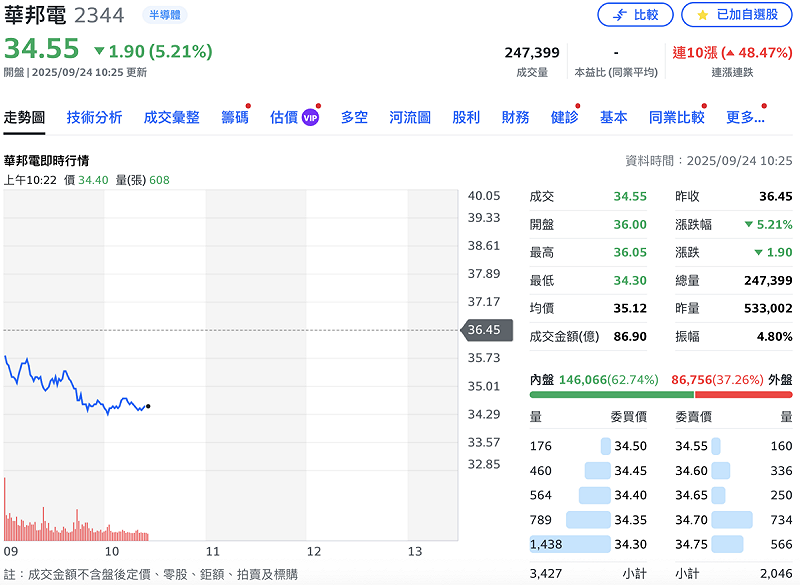Click the ask subtotal 2,046
Image resolution: width=800 pixels, height=585 pixels.
point(776,574)
